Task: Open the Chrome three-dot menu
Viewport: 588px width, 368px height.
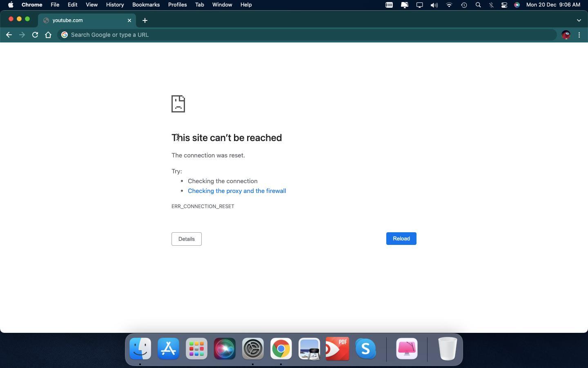Action: (579, 35)
